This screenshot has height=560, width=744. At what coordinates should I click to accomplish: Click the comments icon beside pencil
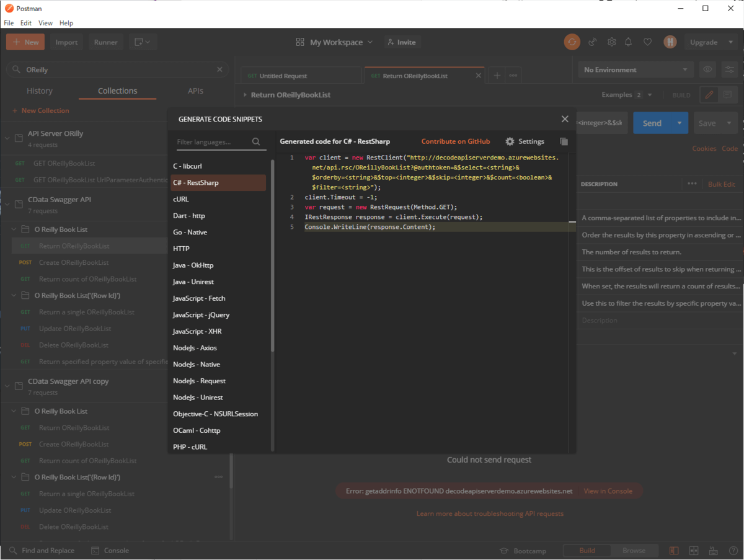pyautogui.click(x=727, y=95)
